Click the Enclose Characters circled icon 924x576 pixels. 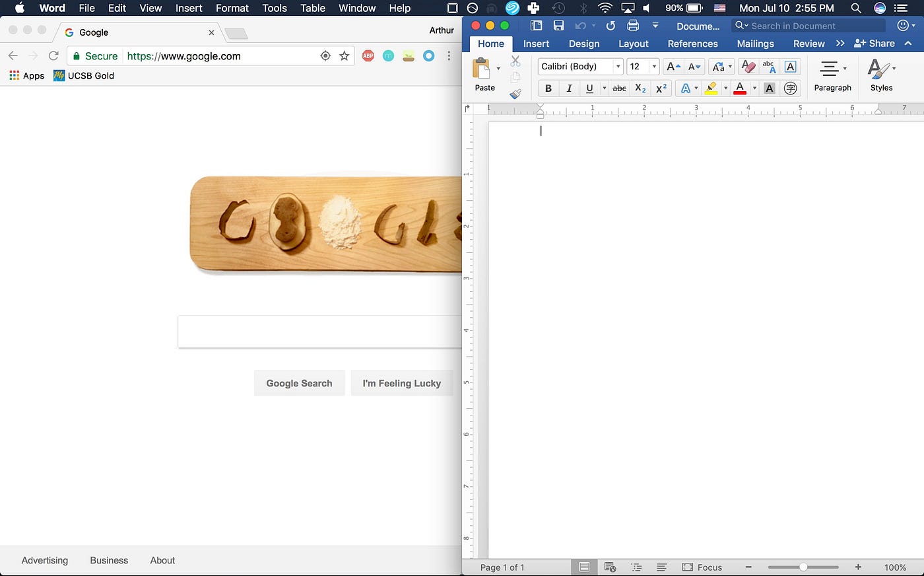pyautogui.click(x=790, y=88)
